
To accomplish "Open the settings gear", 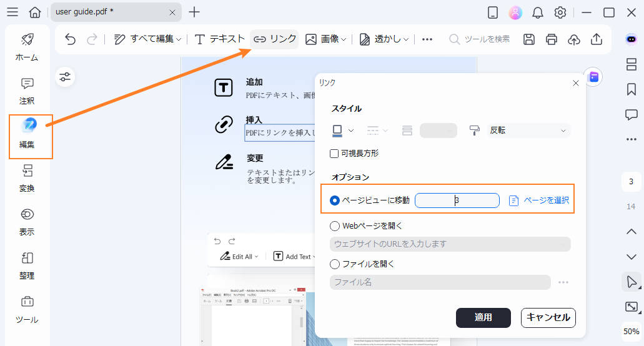I will tap(560, 12).
